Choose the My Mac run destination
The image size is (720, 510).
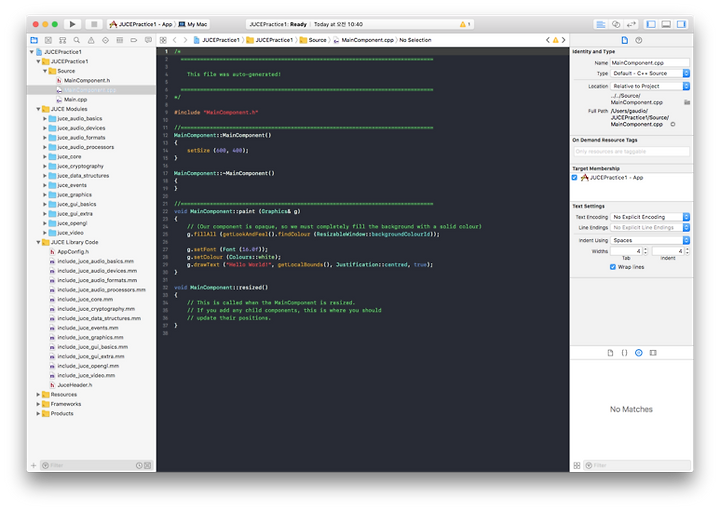(193, 24)
